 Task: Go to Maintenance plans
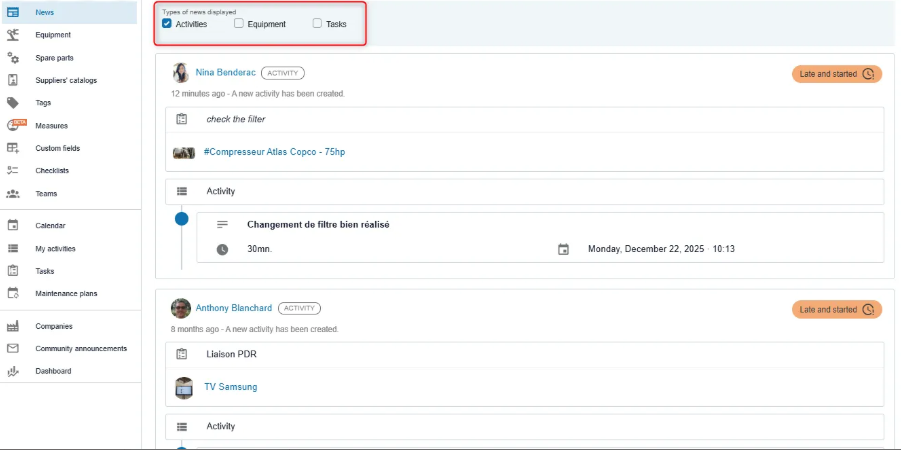pyautogui.click(x=66, y=293)
